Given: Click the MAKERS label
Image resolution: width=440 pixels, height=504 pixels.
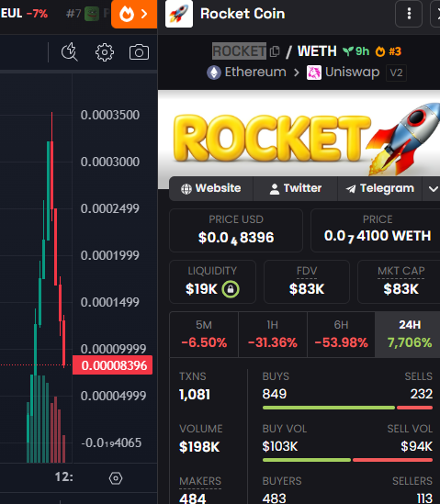Looking at the screenshot, I should tap(200, 481).
